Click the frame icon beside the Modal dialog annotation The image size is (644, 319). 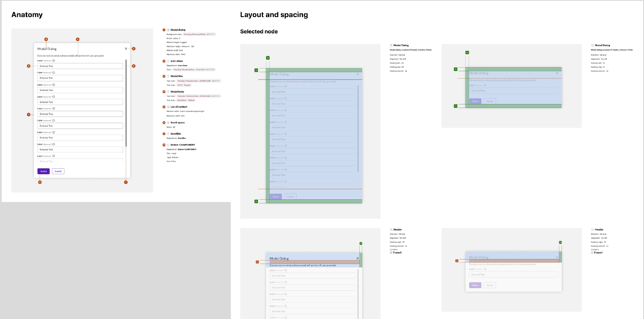(168, 30)
